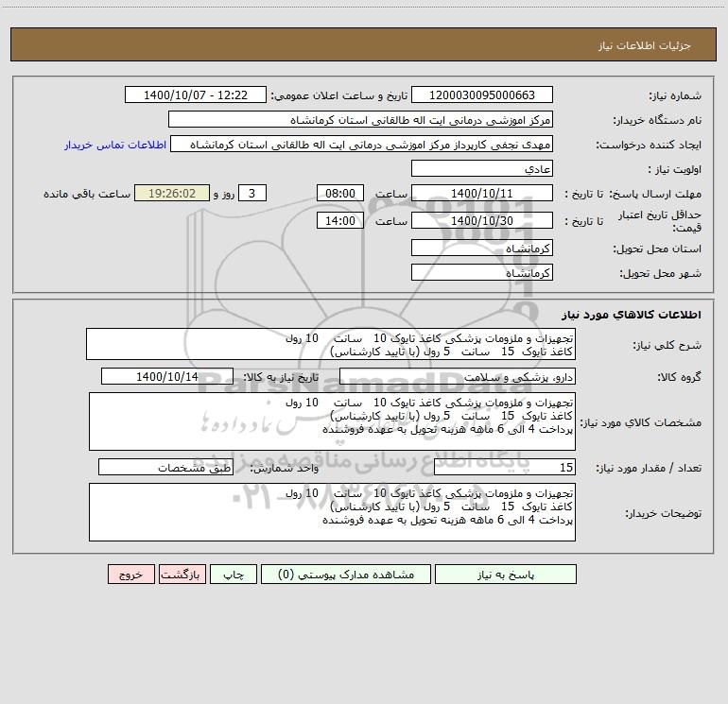Click the گروه کالا field دارو، پزشکی و سلامت

(x=458, y=377)
